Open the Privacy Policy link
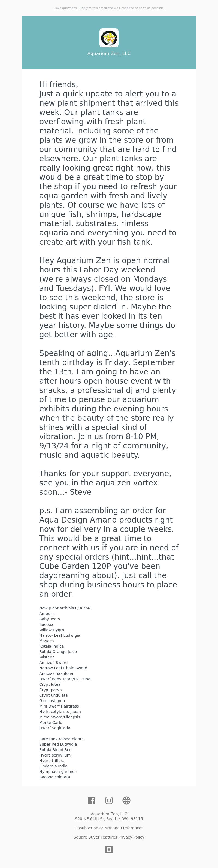 (x=131, y=837)
